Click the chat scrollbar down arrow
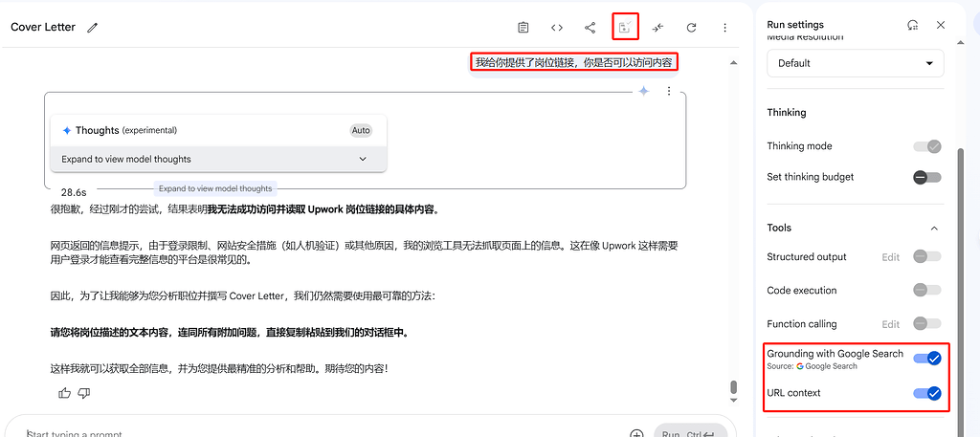 point(734,400)
